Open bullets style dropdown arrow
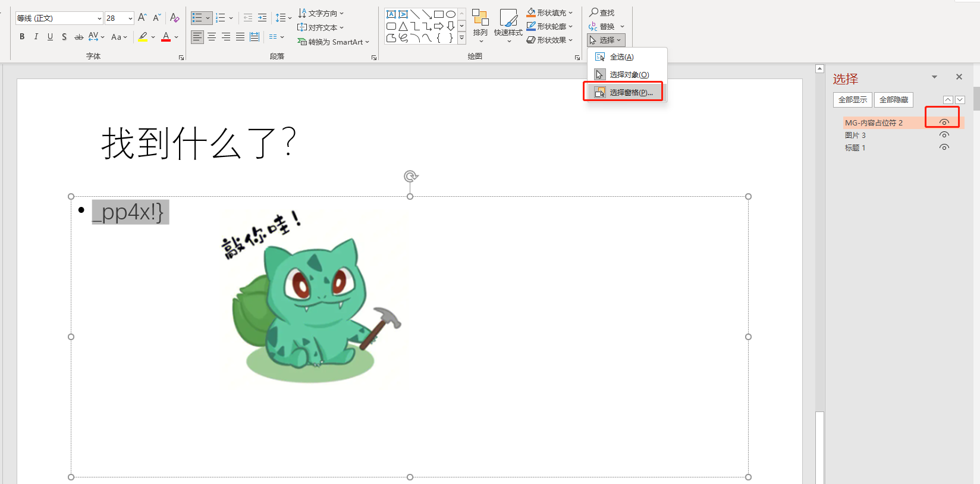The image size is (980, 484). click(208, 18)
